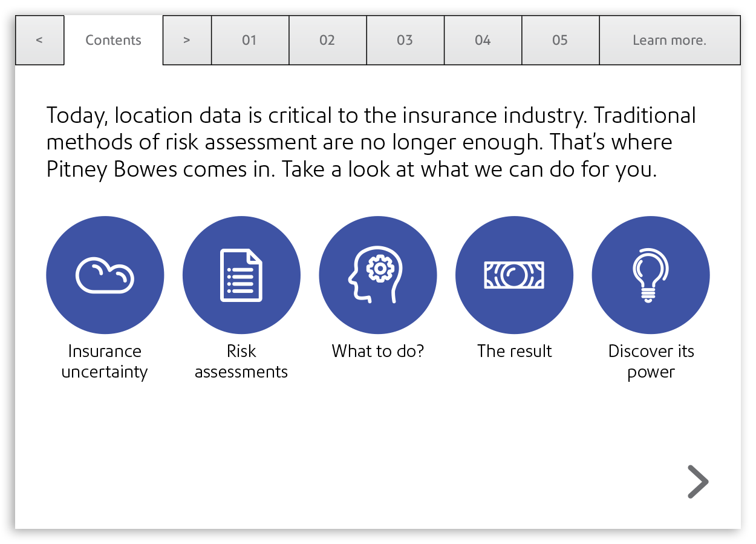Screen dimensions: 756x544
Task: Open section tab 05
Action: point(560,41)
